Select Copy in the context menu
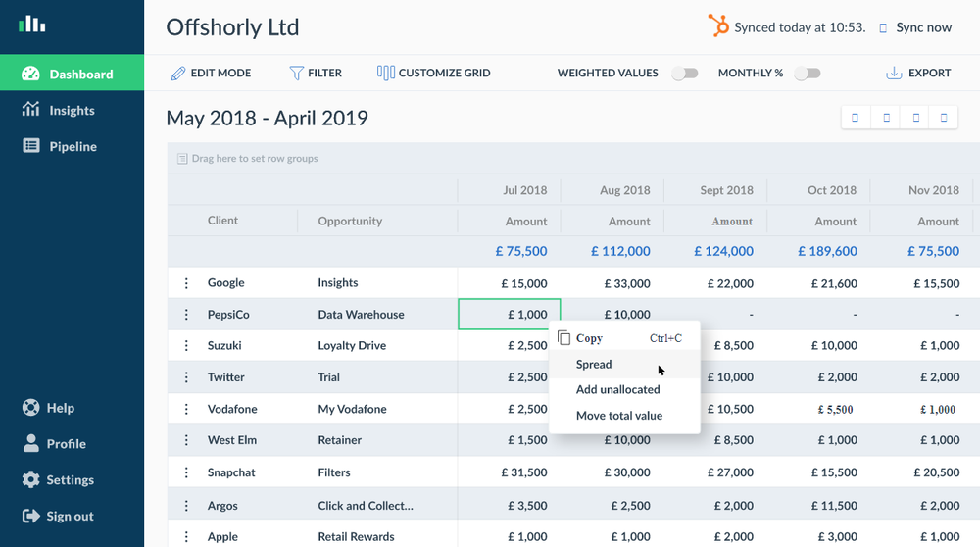The width and height of the screenshot is (980, 547). click(x=624, y=338)
